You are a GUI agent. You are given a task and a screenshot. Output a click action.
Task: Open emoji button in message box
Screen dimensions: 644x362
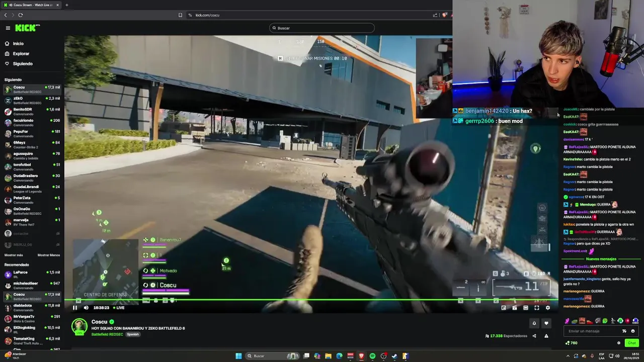pos(633,331)
